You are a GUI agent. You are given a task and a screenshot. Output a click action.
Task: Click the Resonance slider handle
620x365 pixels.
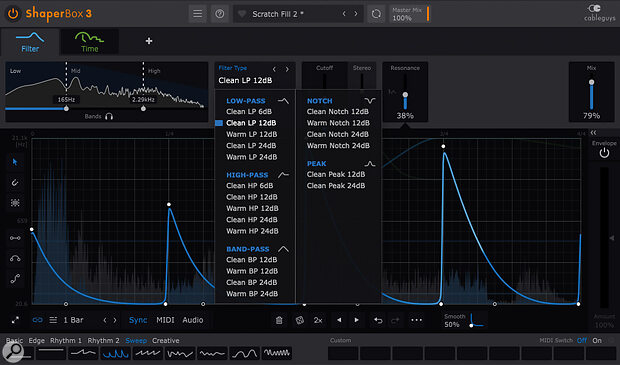pyautogui.click(x=405, y=95)
